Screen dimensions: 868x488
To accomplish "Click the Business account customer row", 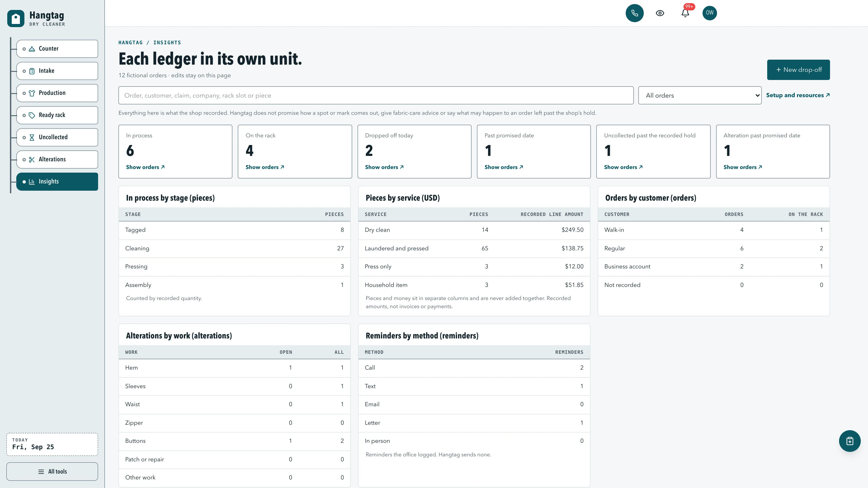I will 714,267.
